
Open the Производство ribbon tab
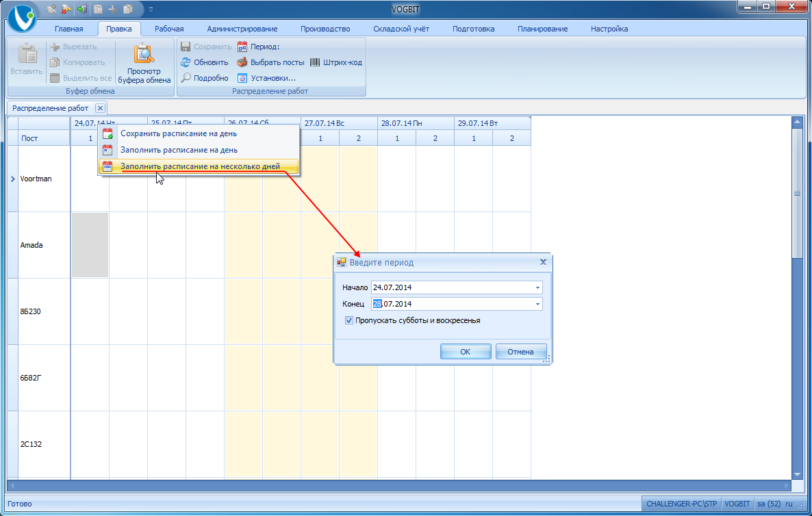(x=325, y=29)
